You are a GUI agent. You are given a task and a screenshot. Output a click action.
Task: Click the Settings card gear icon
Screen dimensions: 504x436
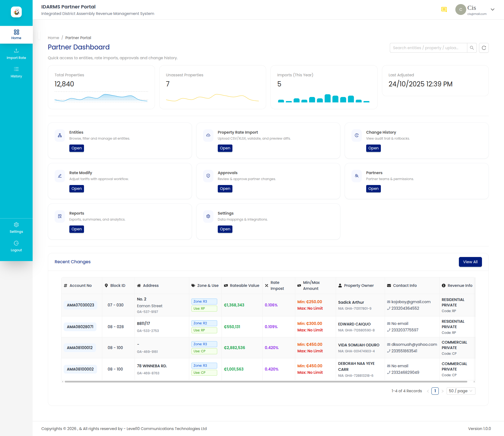click(x=208, y=216)
